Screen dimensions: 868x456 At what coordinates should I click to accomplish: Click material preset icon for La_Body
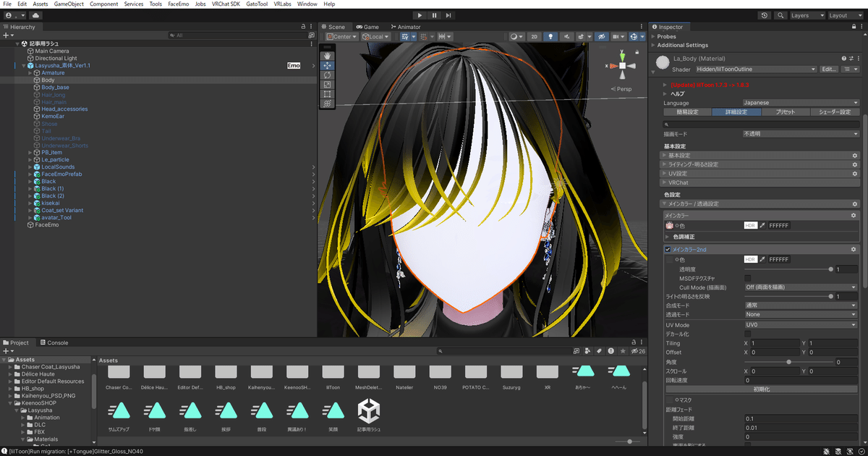(x=851, y=59)
